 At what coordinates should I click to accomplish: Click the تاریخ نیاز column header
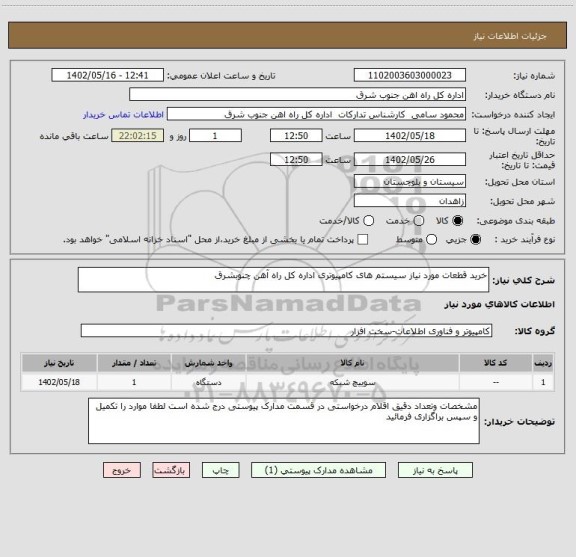coord(59,363)
